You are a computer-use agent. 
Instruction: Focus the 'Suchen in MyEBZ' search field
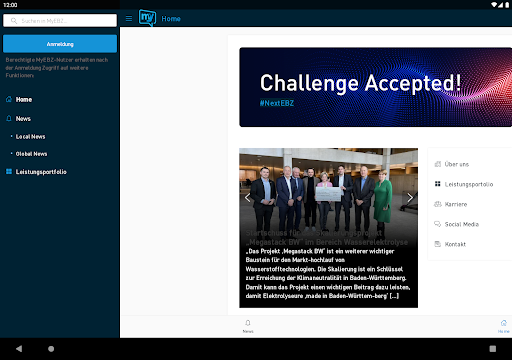pyautogui.click(x=60, y=21)
